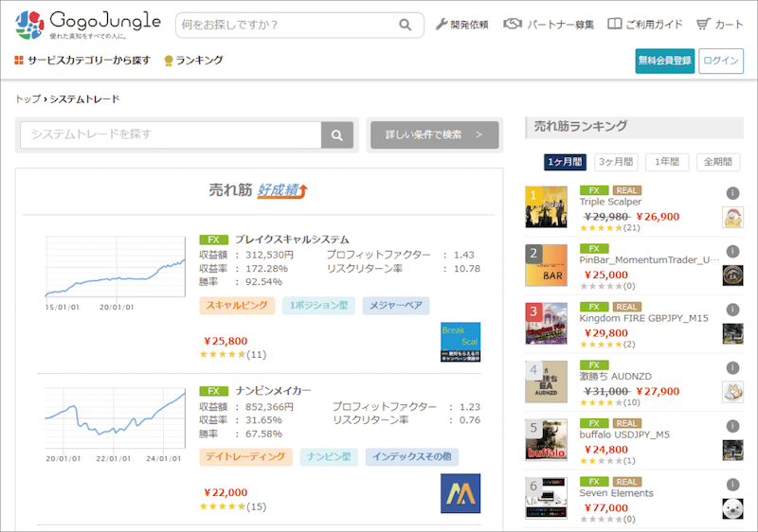
Task: Click the システムトレードを探す input field
Action: [171, 134]
